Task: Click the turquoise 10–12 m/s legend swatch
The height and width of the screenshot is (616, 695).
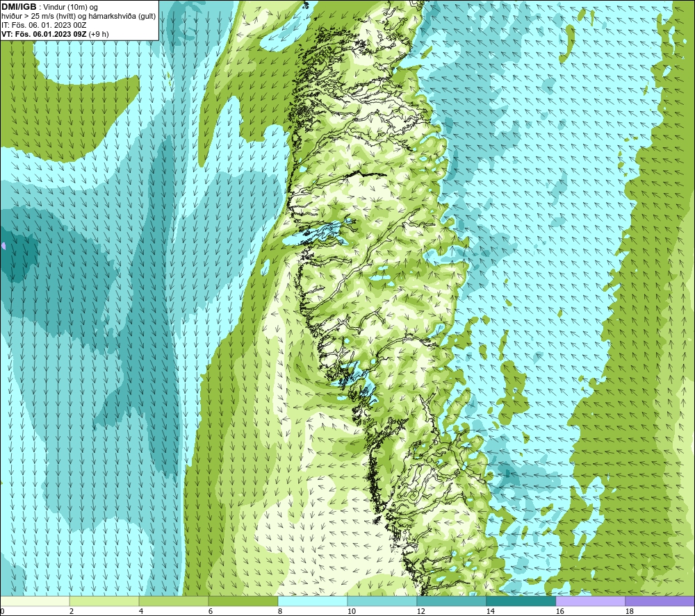Action: (x=382, y=601)
